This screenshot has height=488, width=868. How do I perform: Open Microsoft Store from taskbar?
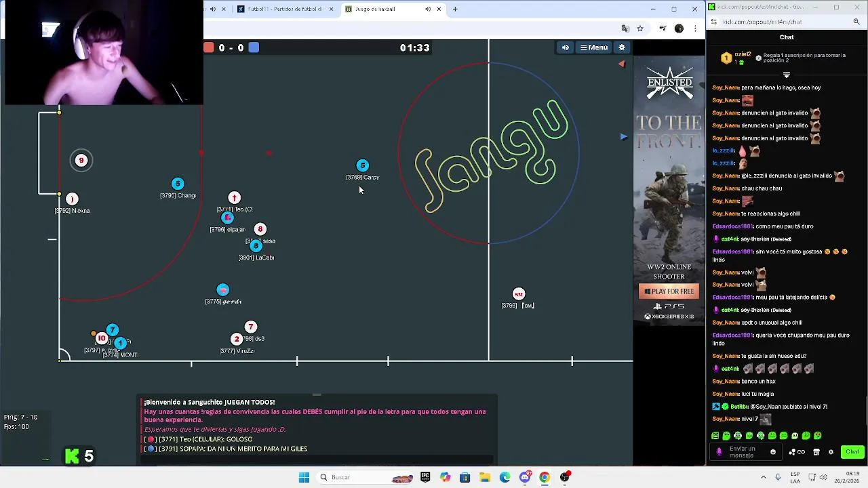click(465, 477)
